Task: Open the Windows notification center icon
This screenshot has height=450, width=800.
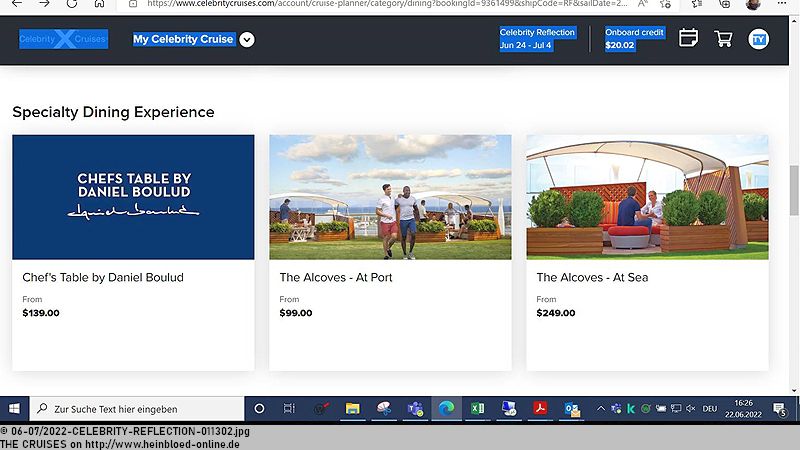Action: [780, 409]
